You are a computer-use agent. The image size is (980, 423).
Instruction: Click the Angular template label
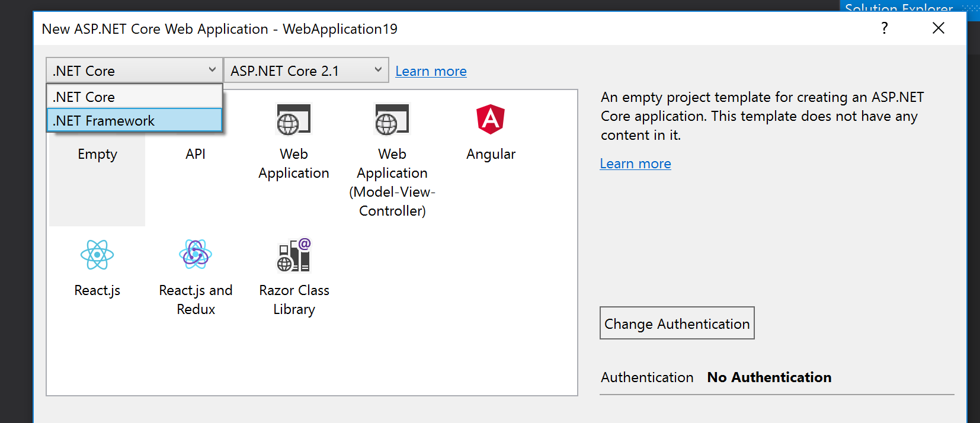coord(491,154)
